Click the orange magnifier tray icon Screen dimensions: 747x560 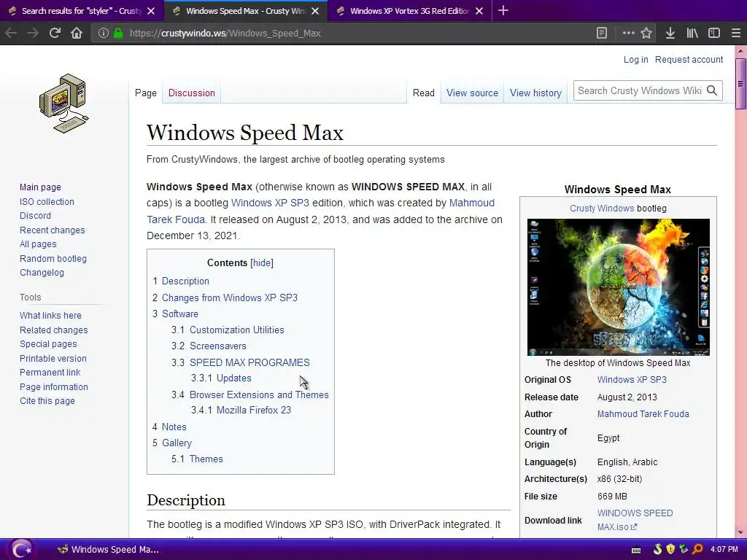click(x=697, y=550)
